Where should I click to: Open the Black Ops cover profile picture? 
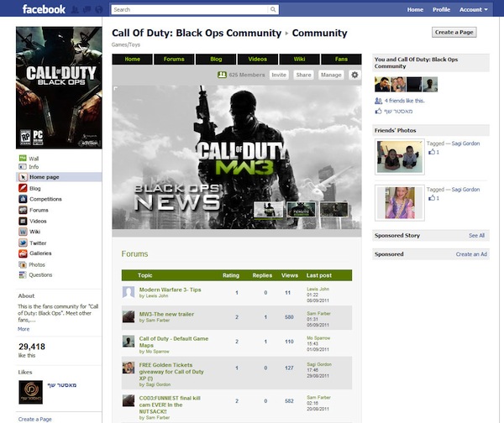point(59,87)
